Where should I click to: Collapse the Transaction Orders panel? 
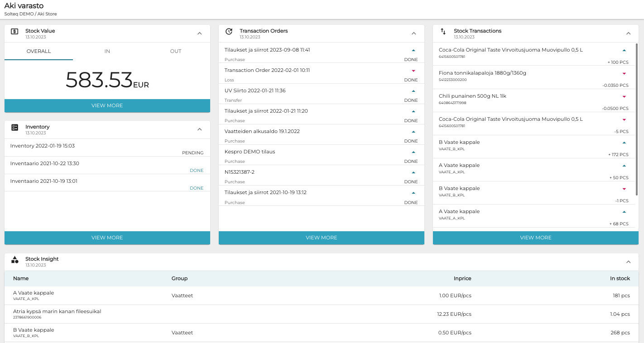tap(413, 33)
